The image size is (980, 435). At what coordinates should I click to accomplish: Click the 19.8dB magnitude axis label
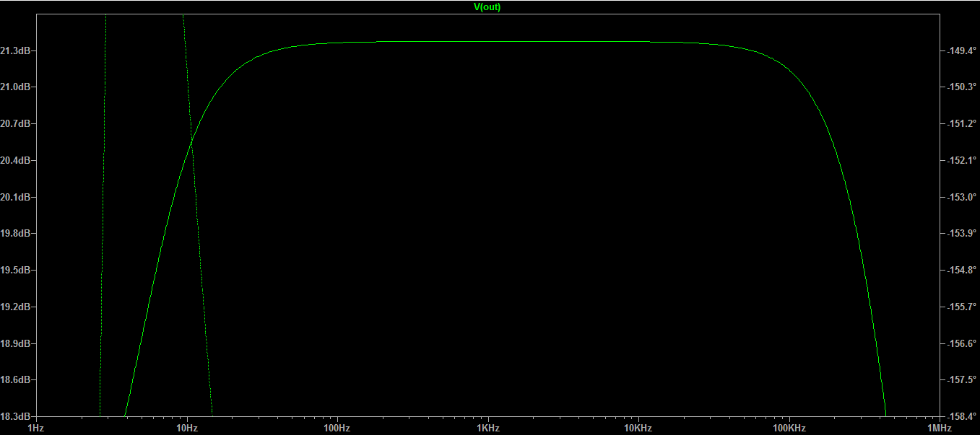(x=14, y=234)
